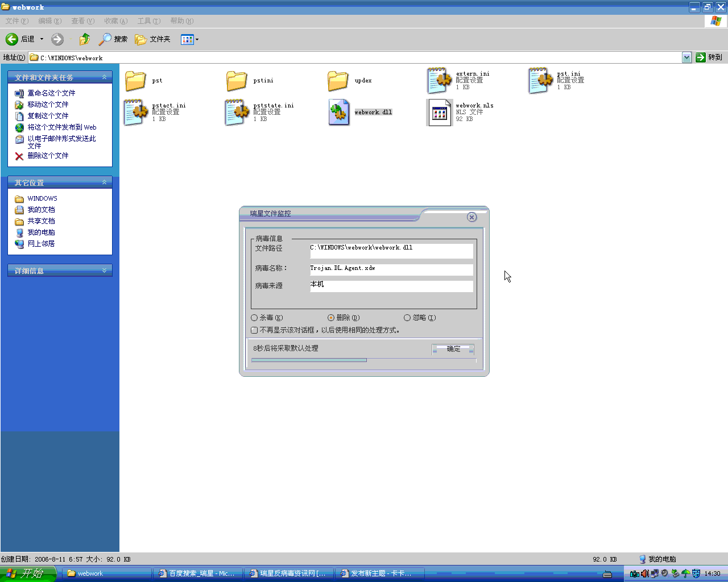This screenshot has height=582, width=728.
Task: Click the keyboard language bar icon
Action: click(x=607, y=574)
